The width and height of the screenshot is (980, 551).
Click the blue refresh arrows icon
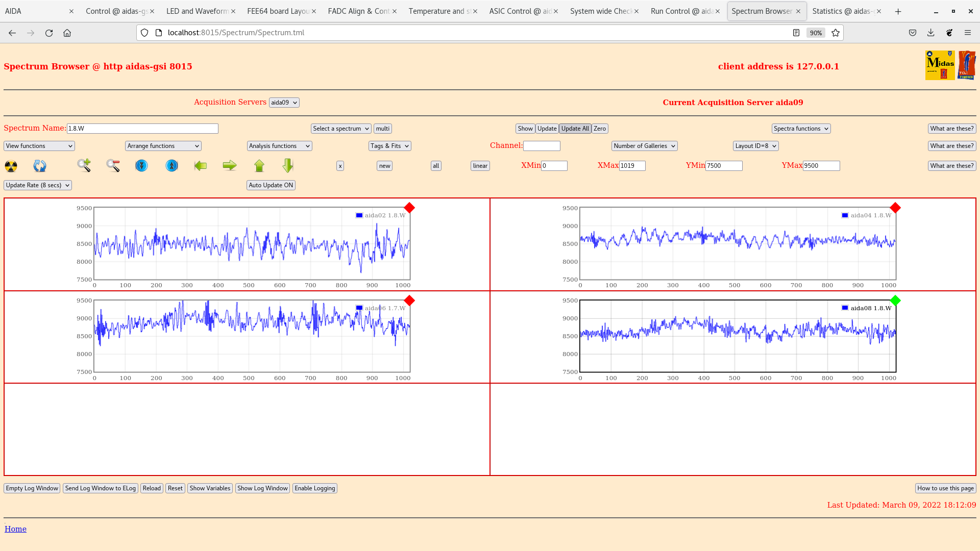[x=40, y=166]
